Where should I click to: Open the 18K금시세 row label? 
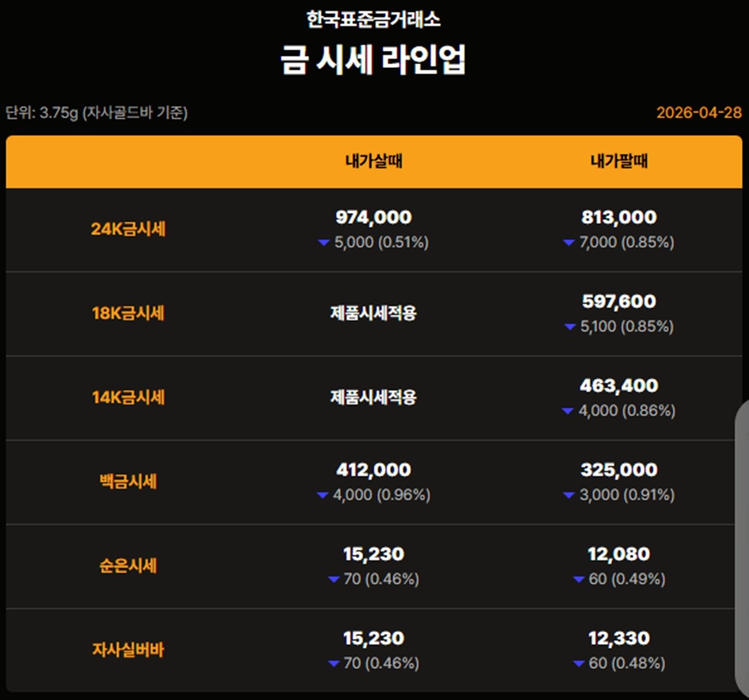[128, 313]
